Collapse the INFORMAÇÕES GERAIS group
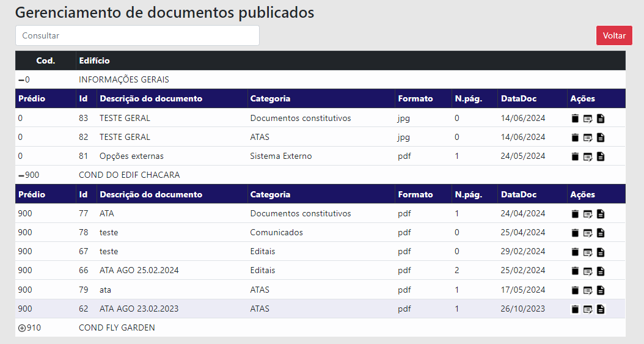 pyautogui.click(x=21, y=80)
